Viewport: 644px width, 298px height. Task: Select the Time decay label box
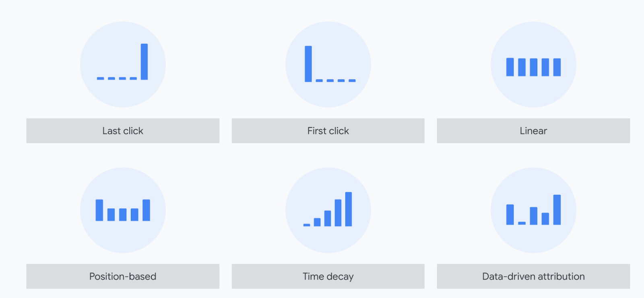[x=328, y=276]
